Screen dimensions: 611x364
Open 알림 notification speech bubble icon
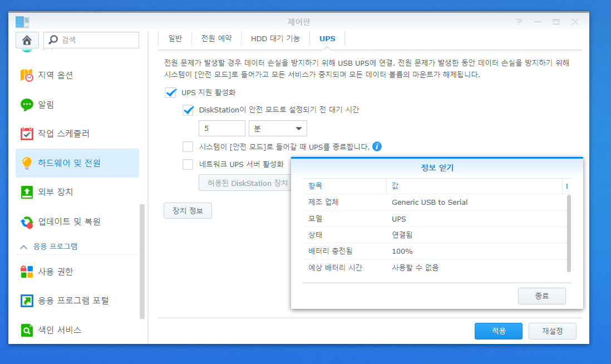point(27,105)
